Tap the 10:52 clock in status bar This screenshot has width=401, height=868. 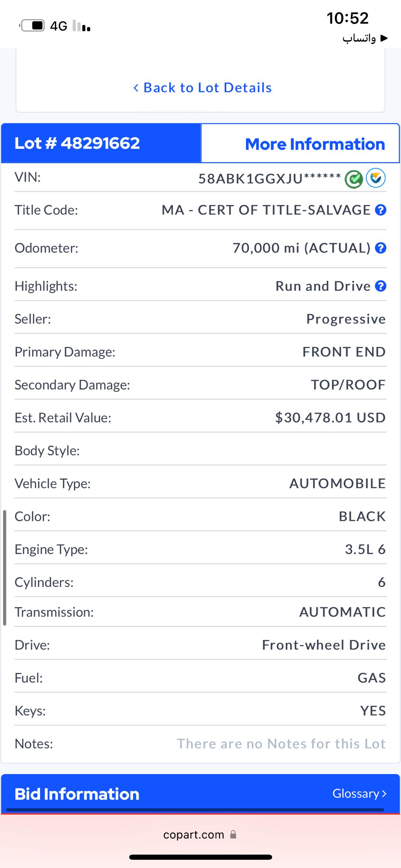(x=347, y=18)
